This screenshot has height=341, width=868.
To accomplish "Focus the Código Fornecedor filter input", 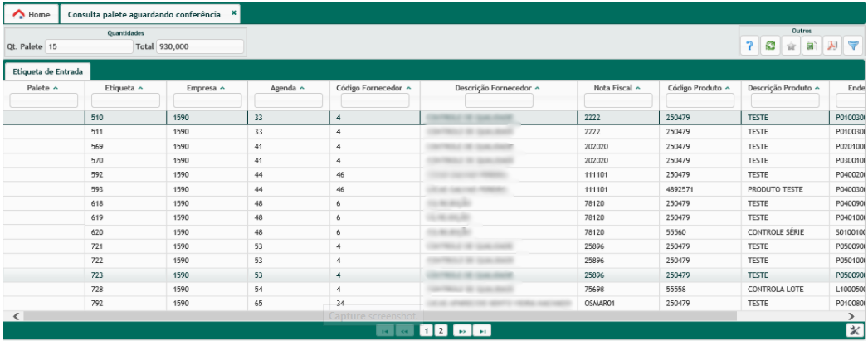I will coord(375,100).
